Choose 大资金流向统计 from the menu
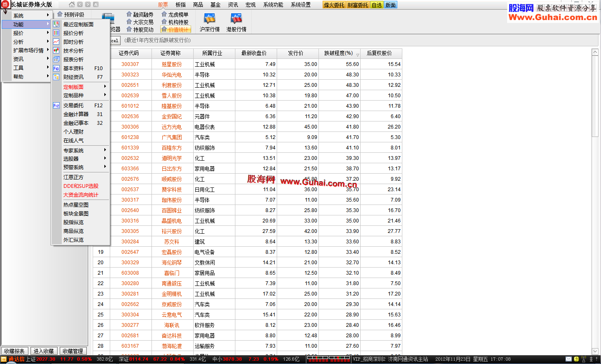Image resolution: width=601 pixels, height=364 pixels. point(81,195)
